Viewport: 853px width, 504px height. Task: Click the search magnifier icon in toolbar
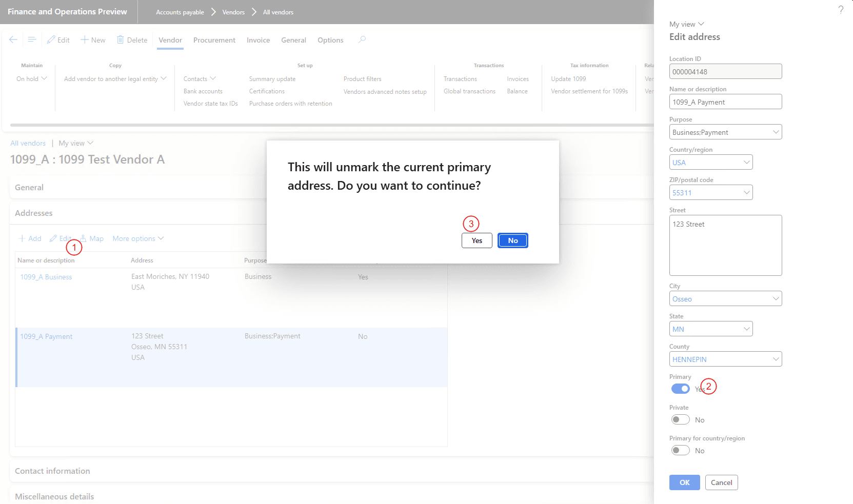point(362,39)
